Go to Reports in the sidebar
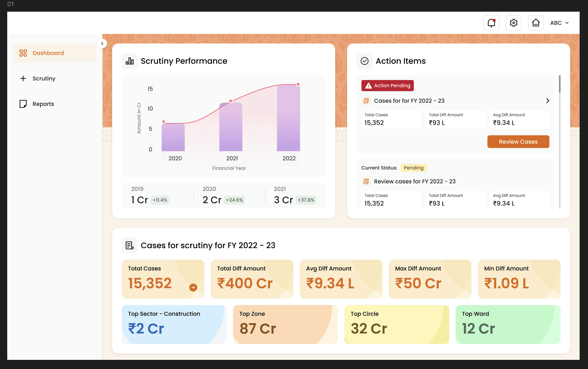The height and width of the screenshot is (369, 588). click(x=43, y=104)
